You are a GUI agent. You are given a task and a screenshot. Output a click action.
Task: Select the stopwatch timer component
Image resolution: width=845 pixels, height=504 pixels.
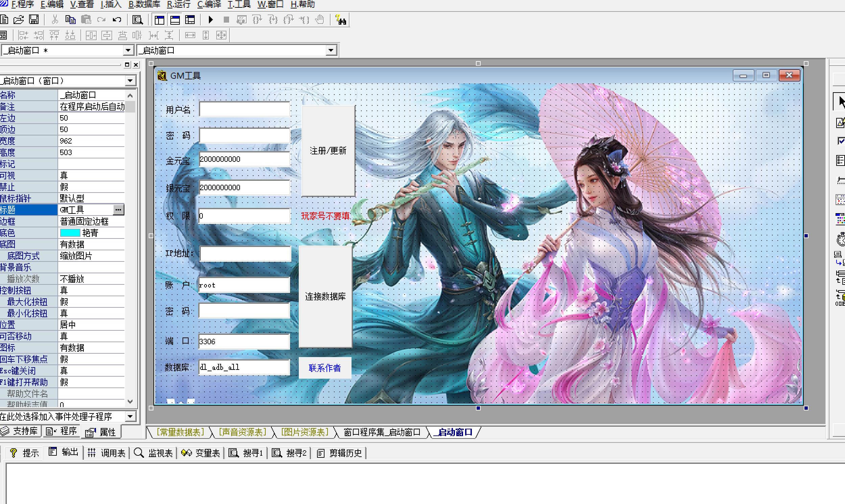tap(841, 239)
